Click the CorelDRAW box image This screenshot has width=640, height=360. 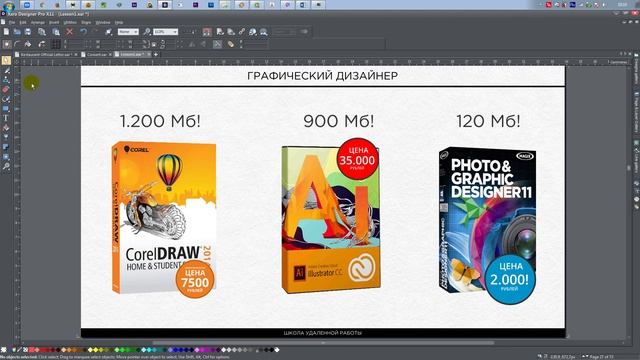pyautogui.click(x=163, y=217)
